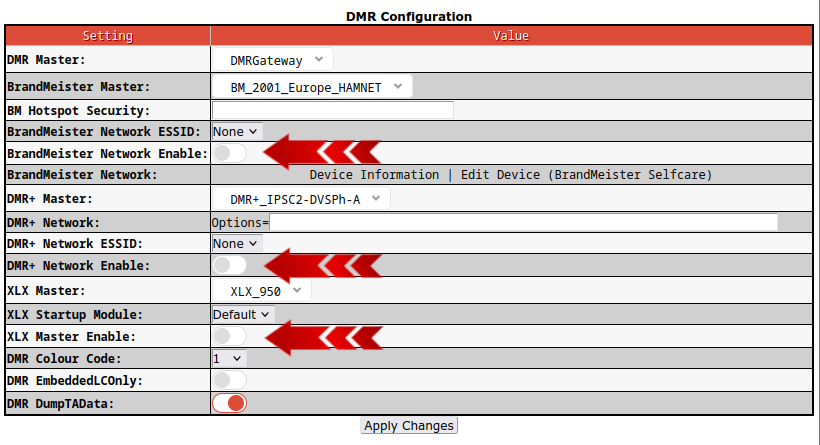
Task: Open the Device Information link
Action: pos(373,174)
